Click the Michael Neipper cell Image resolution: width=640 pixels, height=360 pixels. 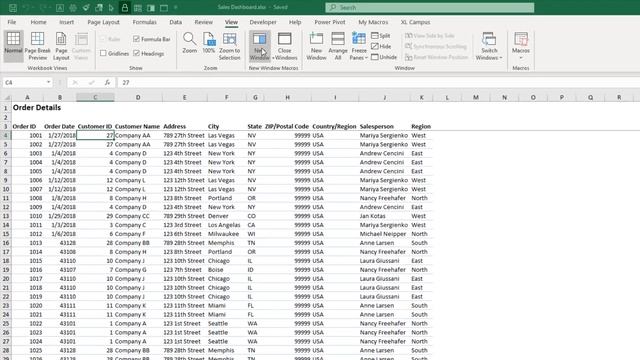coord(384,234)
